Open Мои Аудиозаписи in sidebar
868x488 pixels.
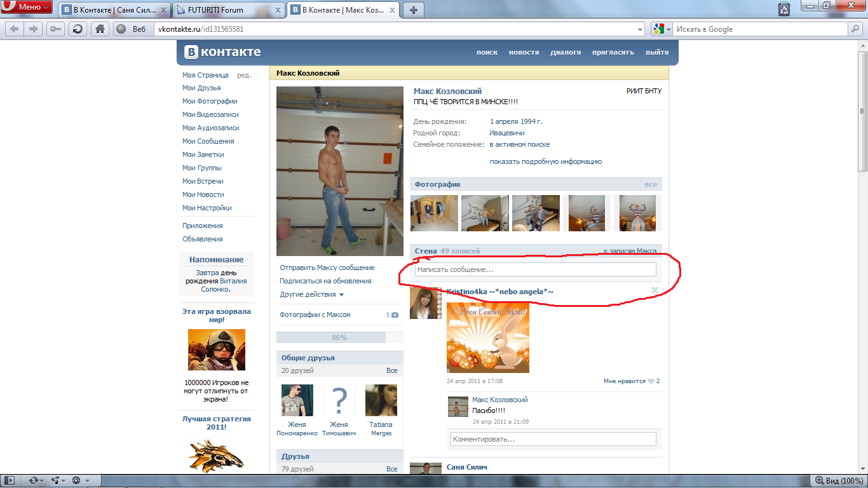pyautogui.click(x=210, y=128)
